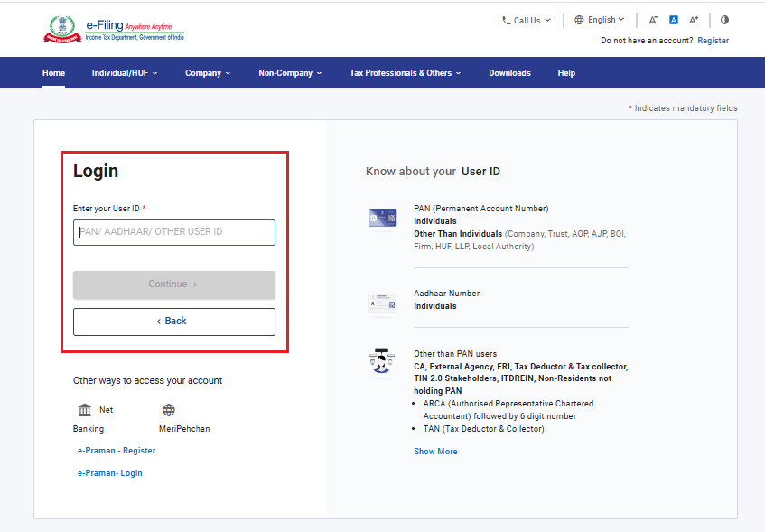Open the Help menu item
The width and height of the screenshot is (765, 532).
tap(566, 73)
